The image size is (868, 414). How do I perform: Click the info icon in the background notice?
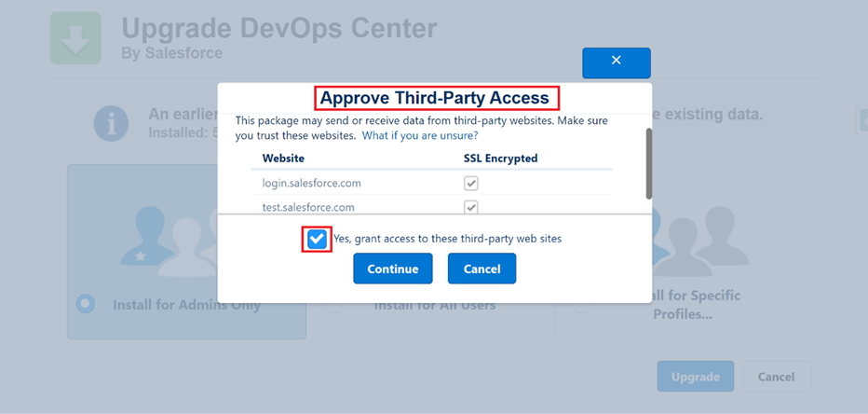111,124
